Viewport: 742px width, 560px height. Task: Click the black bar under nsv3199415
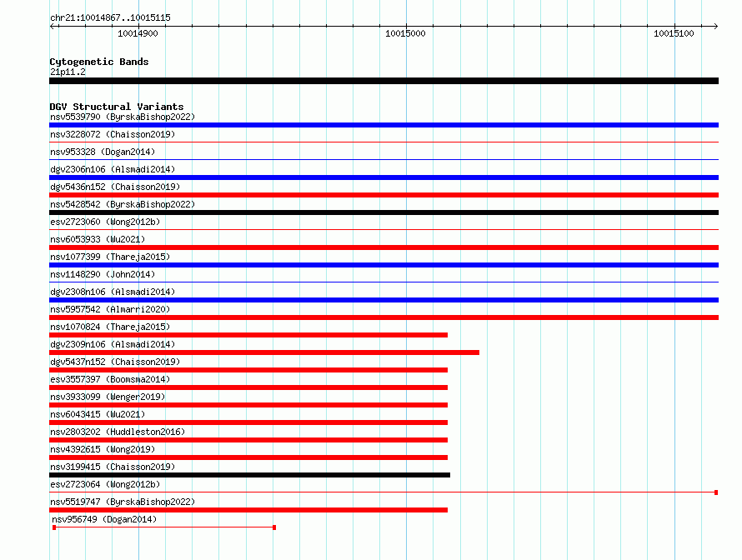coord(249,475)
